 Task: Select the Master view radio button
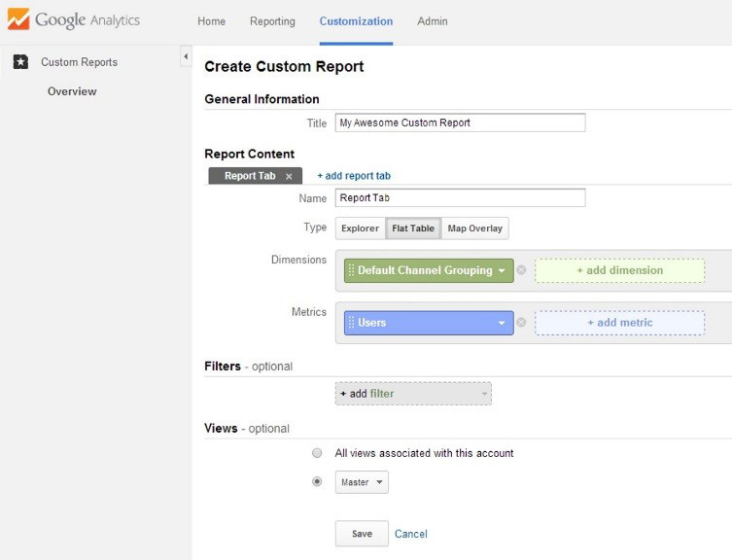317,481
